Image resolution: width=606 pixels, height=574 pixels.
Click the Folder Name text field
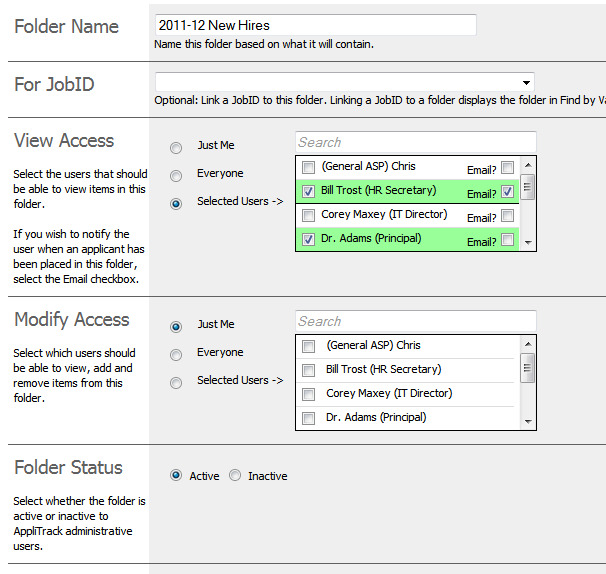(315, 25)
